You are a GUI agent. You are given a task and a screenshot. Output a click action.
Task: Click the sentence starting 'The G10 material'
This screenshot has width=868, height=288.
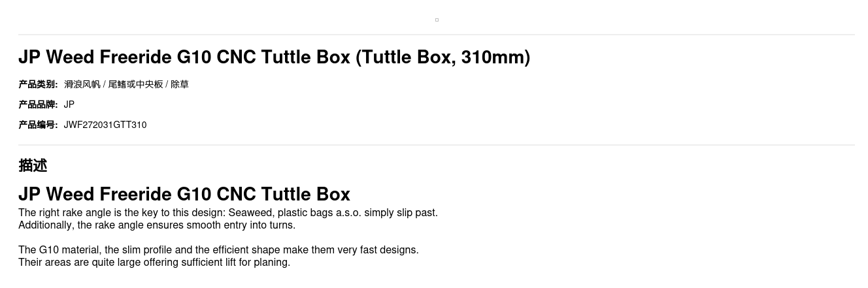218,250
